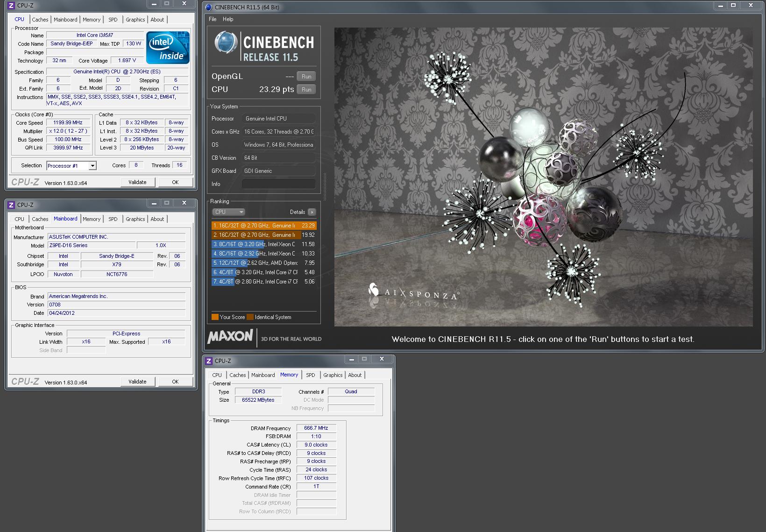Click the rendered spheres scene image
766x532 pixels.
543,177
